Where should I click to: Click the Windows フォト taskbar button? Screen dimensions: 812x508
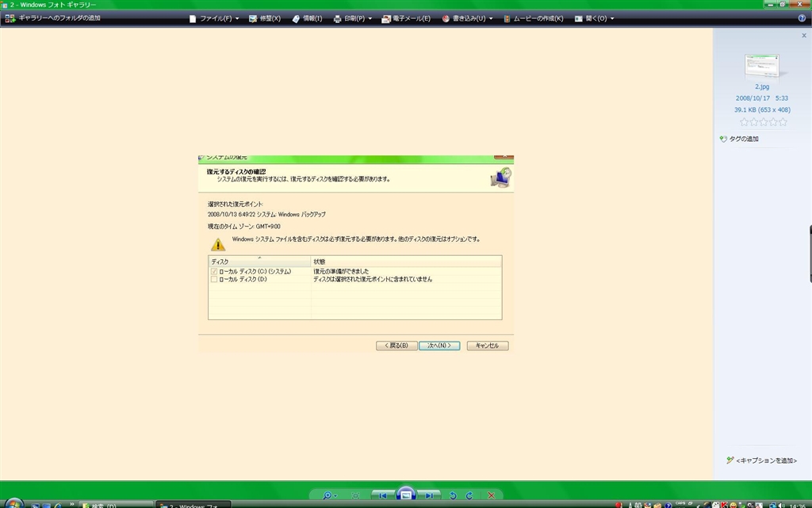point(193,504)
